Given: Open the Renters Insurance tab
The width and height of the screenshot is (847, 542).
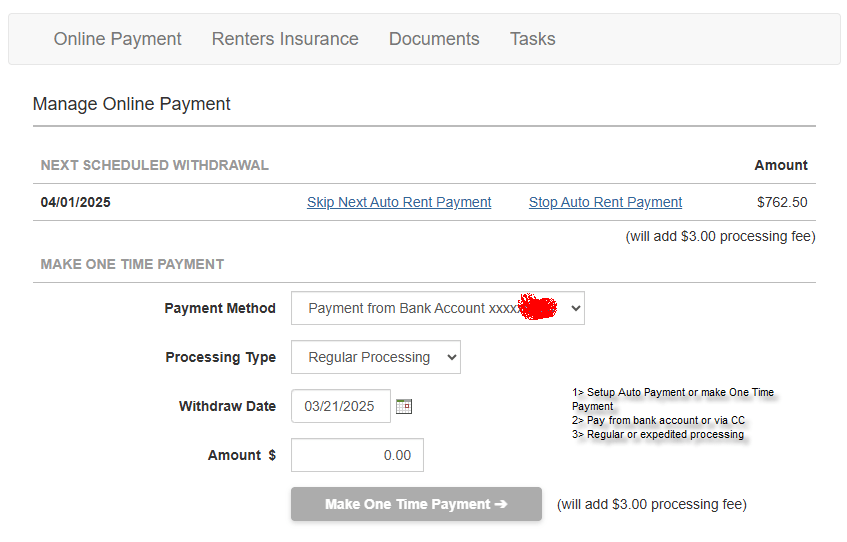Looking at the screenshot, I should [285, 39].
